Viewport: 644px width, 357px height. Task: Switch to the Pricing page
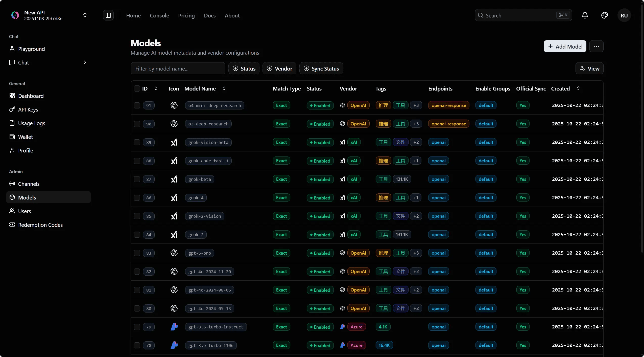pyautogui.click(x=186, y=15)
